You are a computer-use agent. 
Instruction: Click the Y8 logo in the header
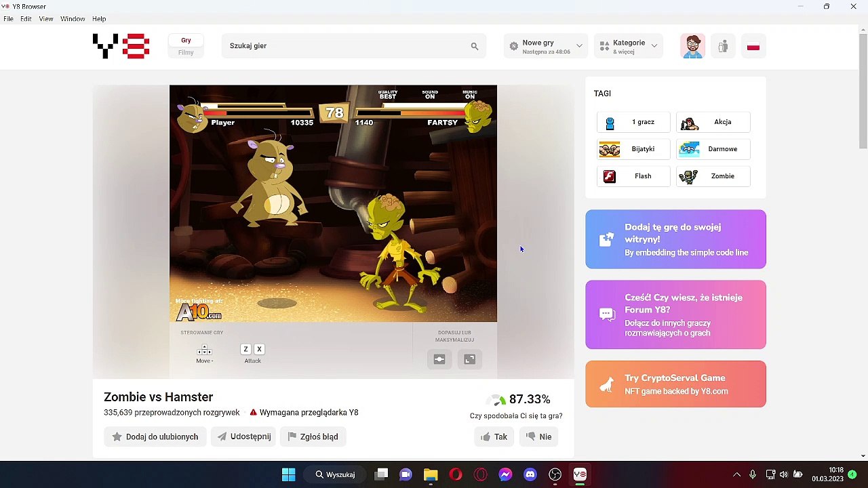121,46
